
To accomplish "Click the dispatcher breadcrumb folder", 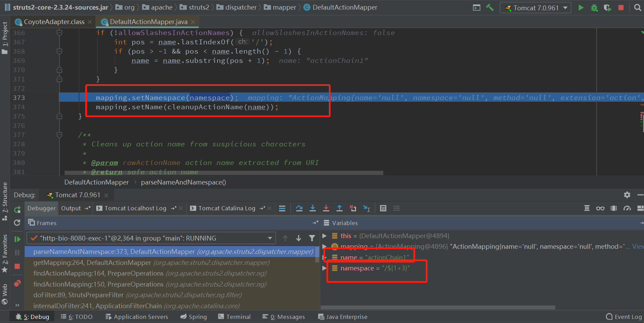I will [237, 7].
